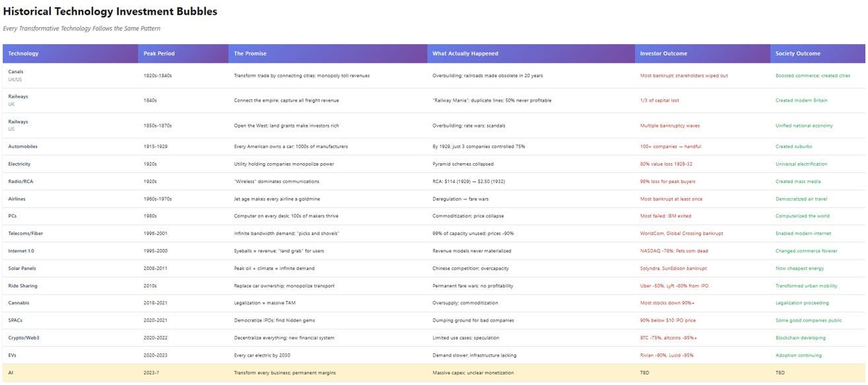Viewport: 868px width, 385px height.
Task: Select '99% of capacity unused' cell
Action: pyautogui.click(x=531, y=233)
